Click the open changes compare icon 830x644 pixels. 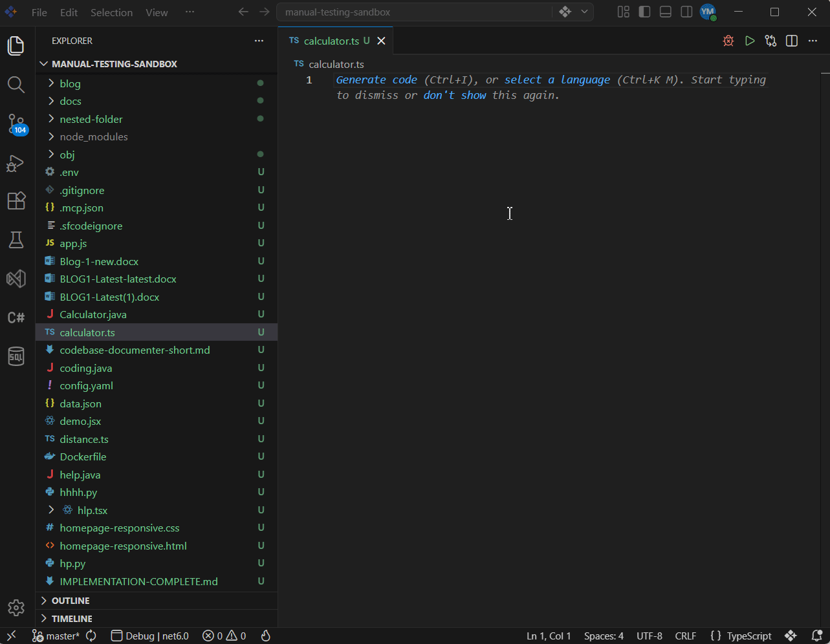(770, 41)
